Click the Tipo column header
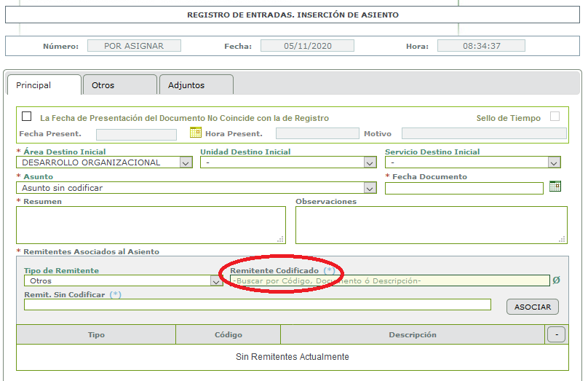Viewport: 588px width, 381px height. pos(96,334)
